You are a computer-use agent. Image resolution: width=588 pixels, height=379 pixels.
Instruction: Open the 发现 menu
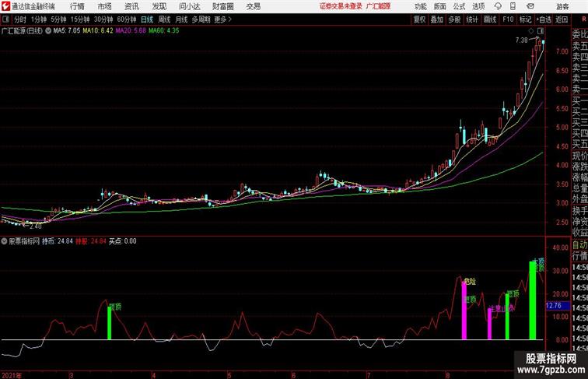point(159,6)
